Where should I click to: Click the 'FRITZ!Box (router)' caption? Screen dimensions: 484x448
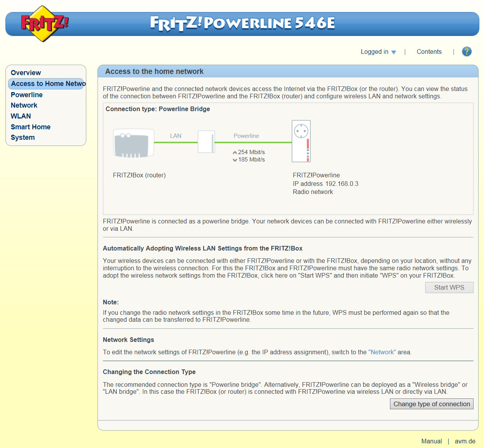(139, 175)
